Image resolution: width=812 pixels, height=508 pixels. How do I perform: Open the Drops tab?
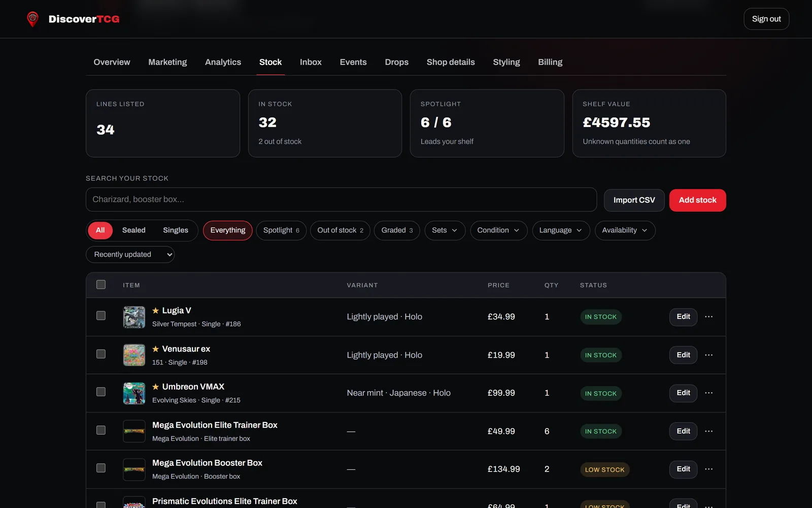(396, 62)
